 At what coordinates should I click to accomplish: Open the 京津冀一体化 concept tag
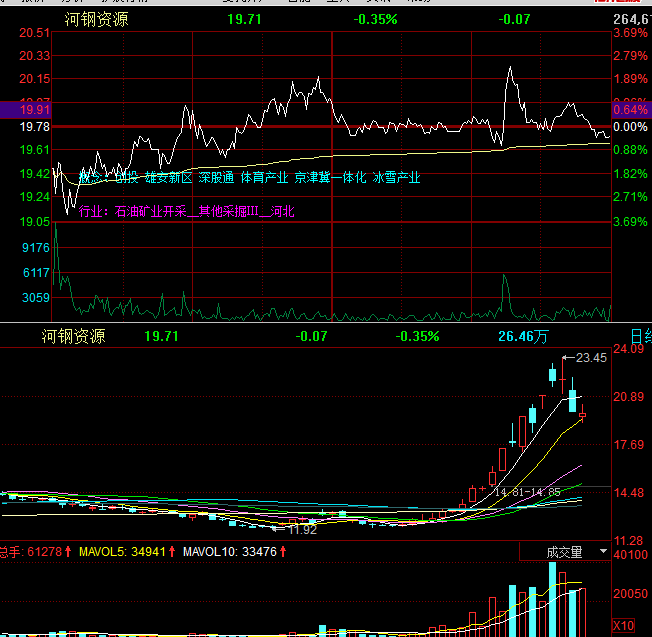[330, 178]
